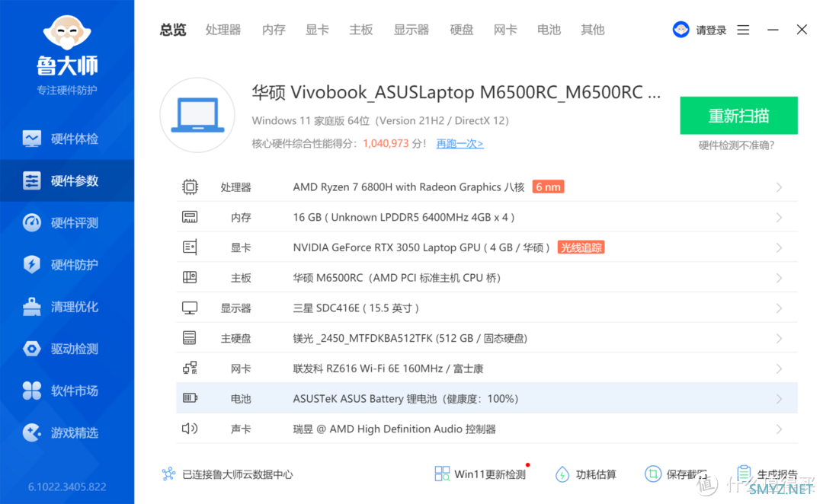Expand the 内存 row chevron
Image resolution: width=823 pixels, height=504 pixels.
pyautogui.click(x=779, y=217)
